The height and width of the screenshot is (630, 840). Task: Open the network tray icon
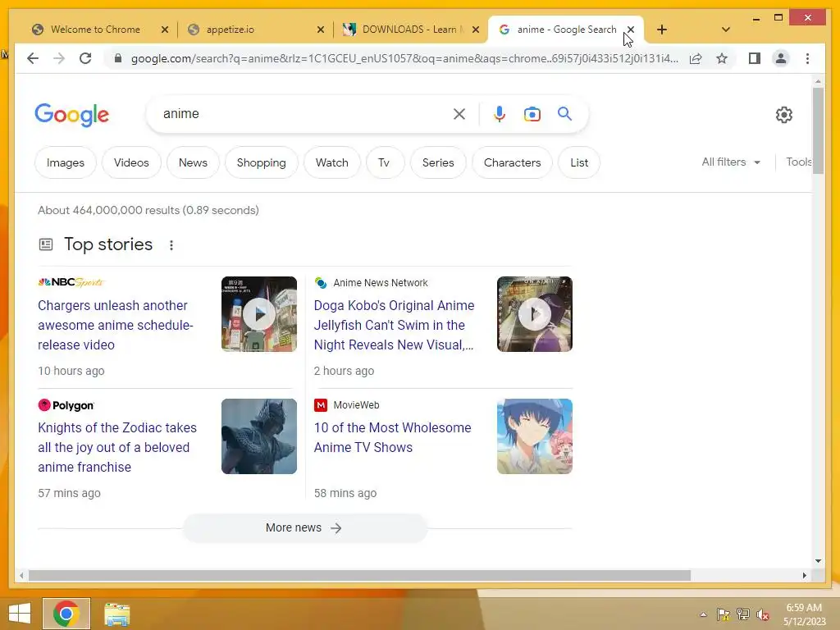pyautogui.click(x=743, y=614)
